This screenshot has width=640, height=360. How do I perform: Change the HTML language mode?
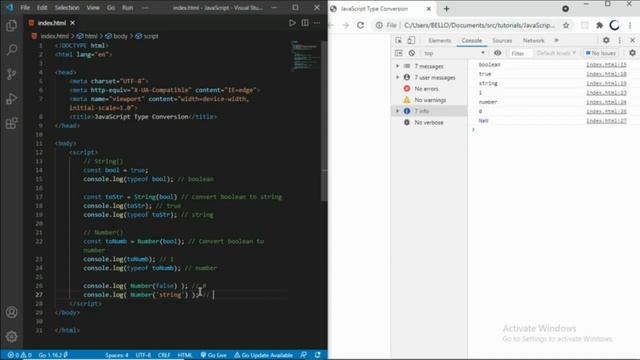(x=184, y=355)
